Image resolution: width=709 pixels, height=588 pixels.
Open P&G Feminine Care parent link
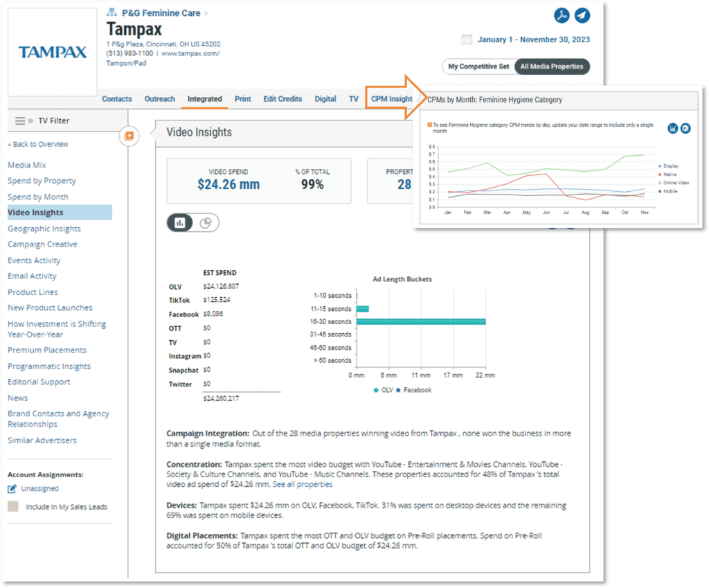(161, 12)
